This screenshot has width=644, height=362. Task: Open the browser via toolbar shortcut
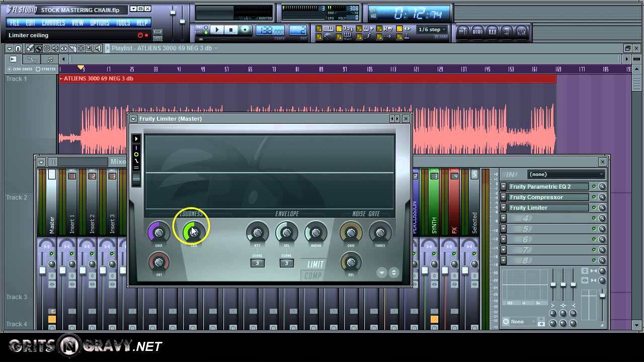pos(507,32)
